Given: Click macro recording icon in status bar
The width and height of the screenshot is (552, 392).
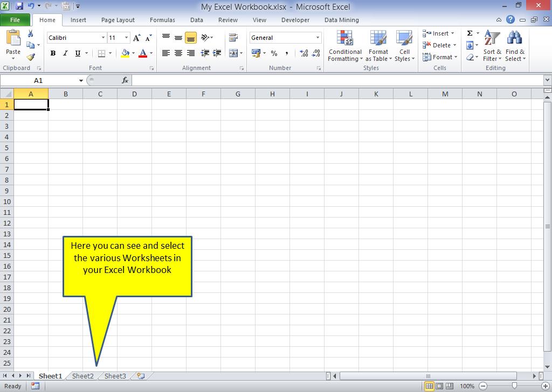Looking at the screenshot, I should point(35,386).
